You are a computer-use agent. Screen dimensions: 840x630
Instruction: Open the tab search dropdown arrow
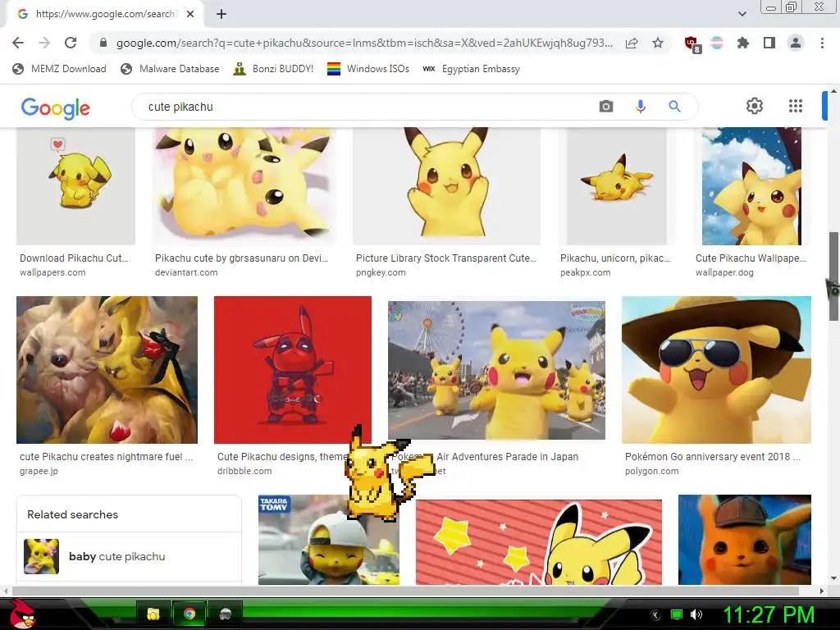pos(742,14)
